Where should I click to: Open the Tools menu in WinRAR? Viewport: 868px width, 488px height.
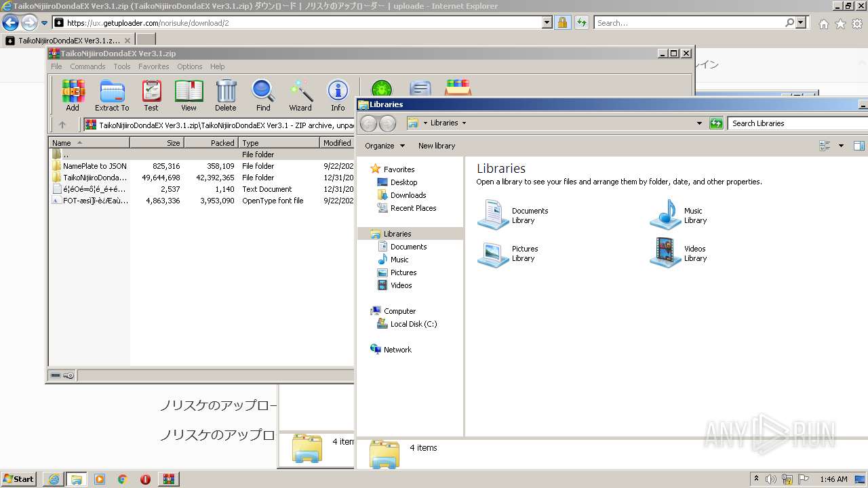coord(122,66)
